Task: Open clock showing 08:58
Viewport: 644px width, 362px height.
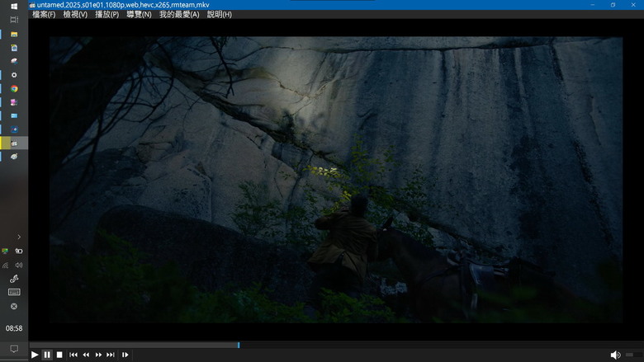Action: 14,328
